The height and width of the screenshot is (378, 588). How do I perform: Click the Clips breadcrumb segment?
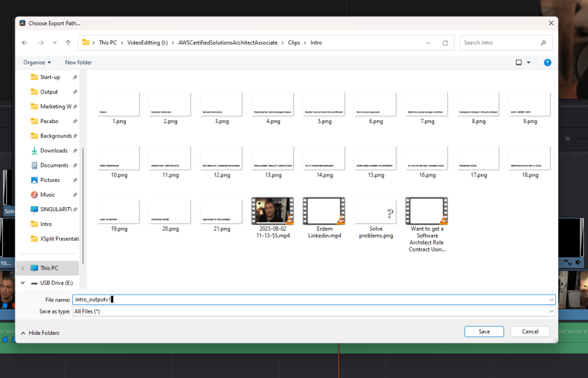pos(294,43)
